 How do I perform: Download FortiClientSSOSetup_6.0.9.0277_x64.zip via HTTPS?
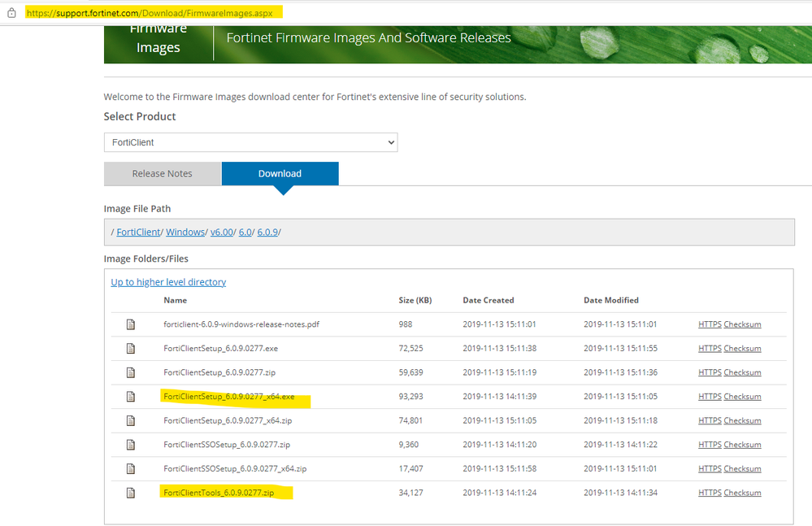(x=710, y=469)
